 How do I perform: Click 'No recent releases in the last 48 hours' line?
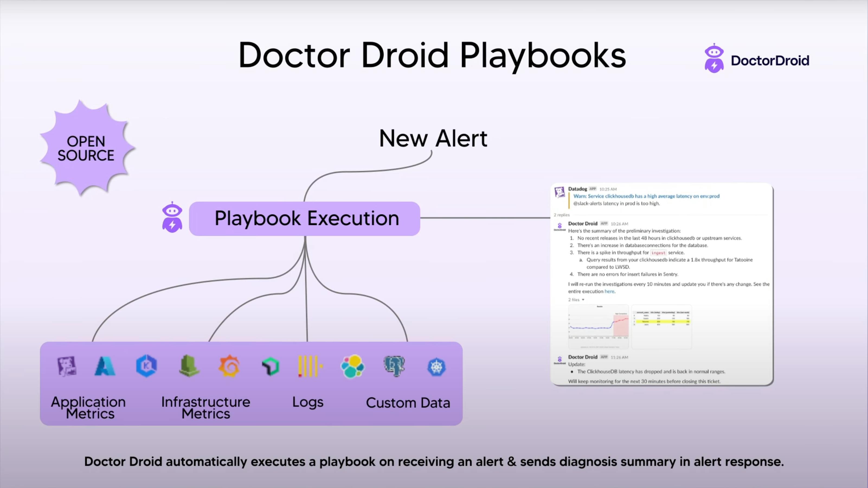(660, 238)
